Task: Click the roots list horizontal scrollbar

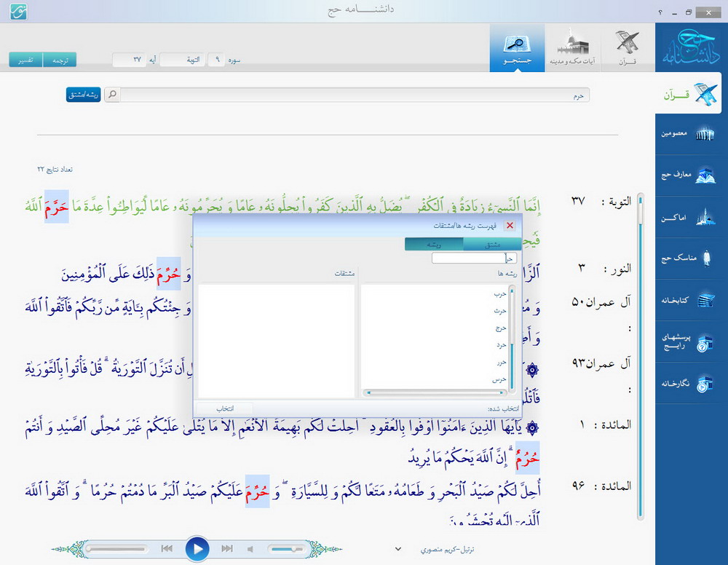Action: pos(435,392)
